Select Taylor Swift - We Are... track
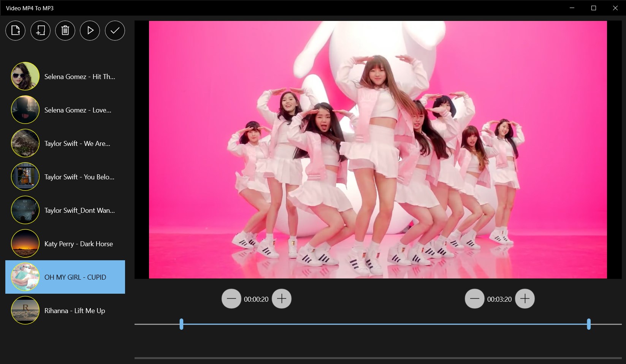Viewport: 626px width, 364px height. tap(65, 143)
